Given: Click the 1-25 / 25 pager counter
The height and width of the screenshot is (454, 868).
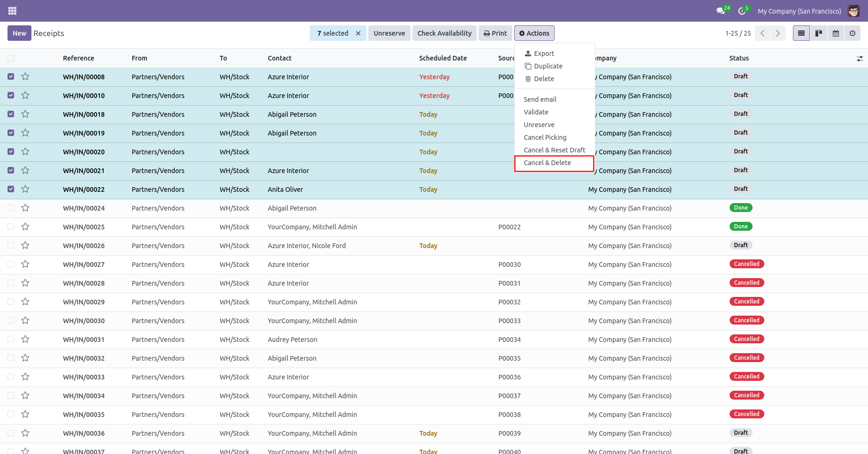Looking at the screenshot, I should pos(738,33).
